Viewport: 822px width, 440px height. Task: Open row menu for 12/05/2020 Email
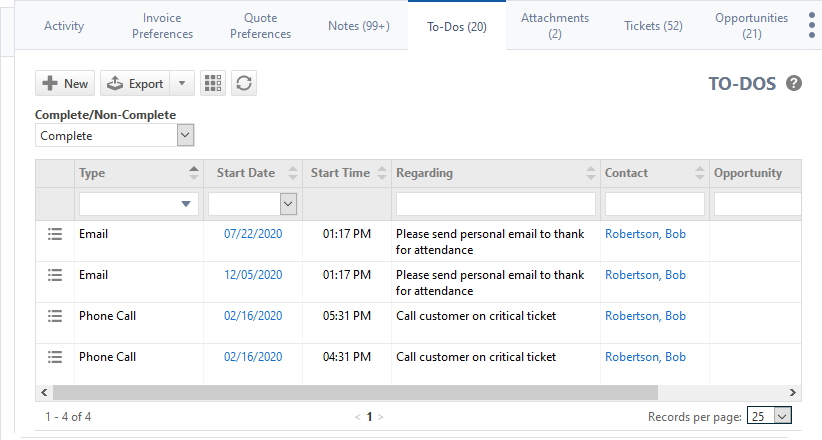click(x=55, y=275)
